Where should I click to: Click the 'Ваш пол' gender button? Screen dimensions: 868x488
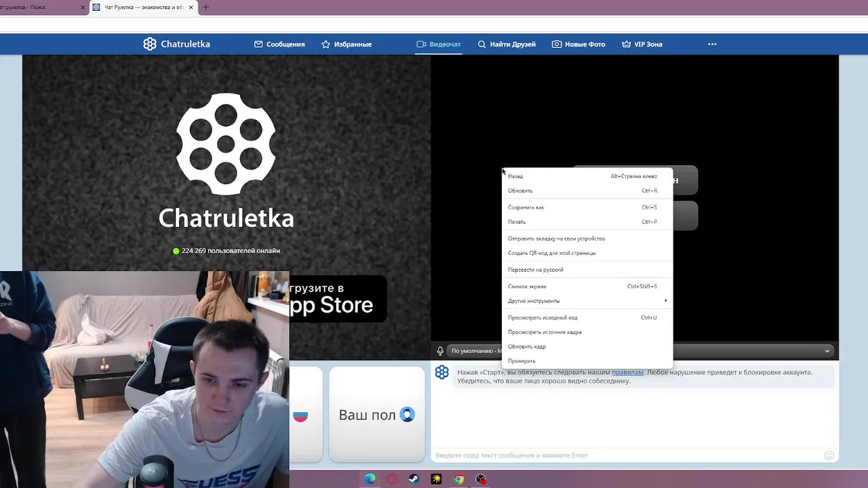pos(376,415)
